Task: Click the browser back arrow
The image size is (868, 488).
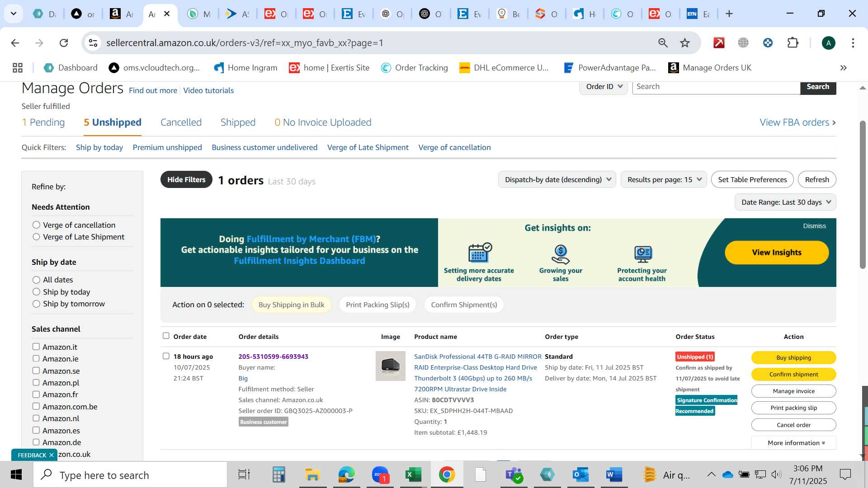Action: tap(15, 43)
